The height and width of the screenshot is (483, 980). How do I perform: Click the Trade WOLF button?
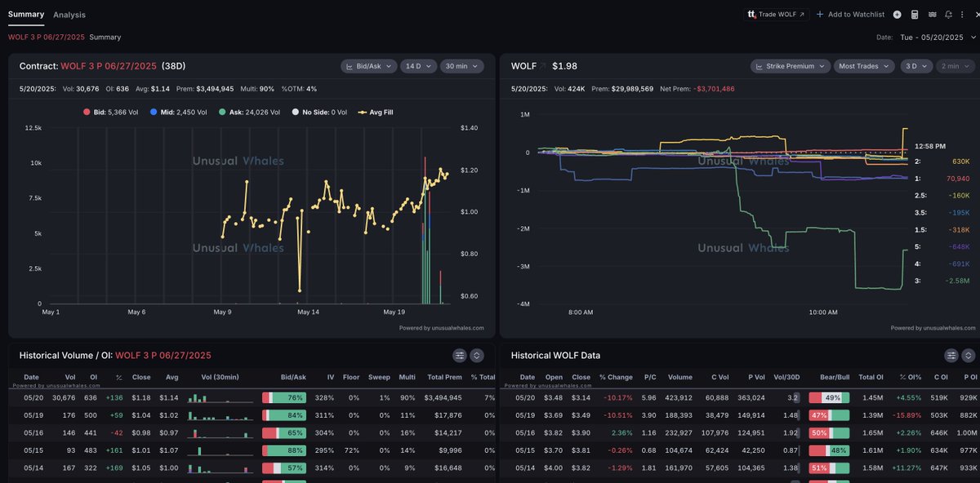[775, 15]
